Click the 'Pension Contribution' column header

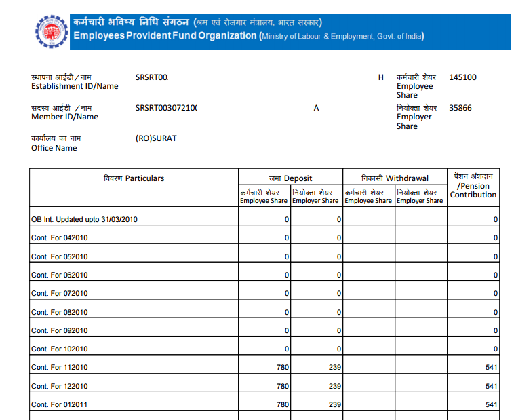(473, 186)
